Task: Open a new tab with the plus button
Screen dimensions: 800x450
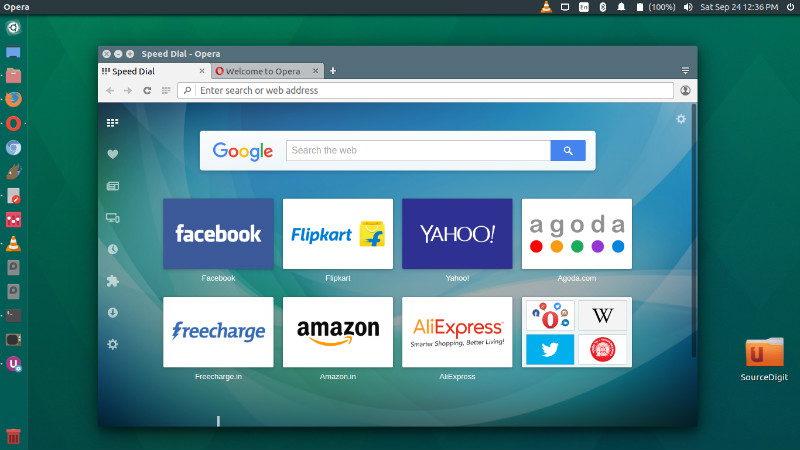Action: coord(333,70)
